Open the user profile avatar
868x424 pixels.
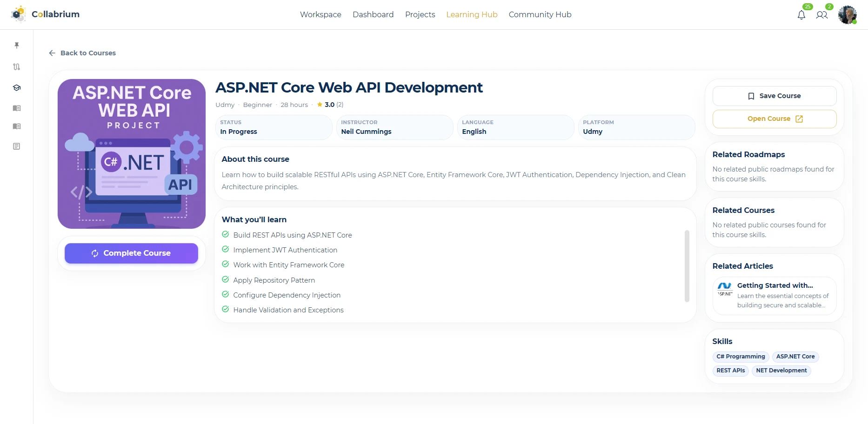coord(848,15)
